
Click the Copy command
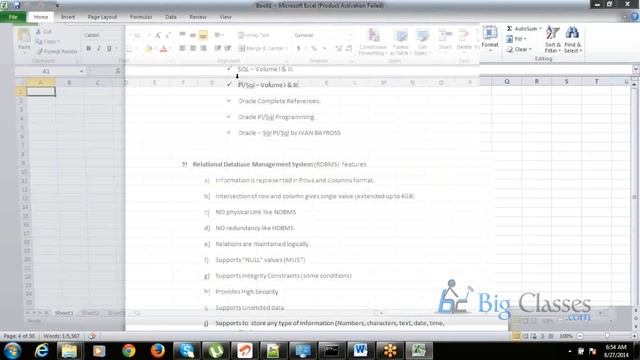pos(48,41)
